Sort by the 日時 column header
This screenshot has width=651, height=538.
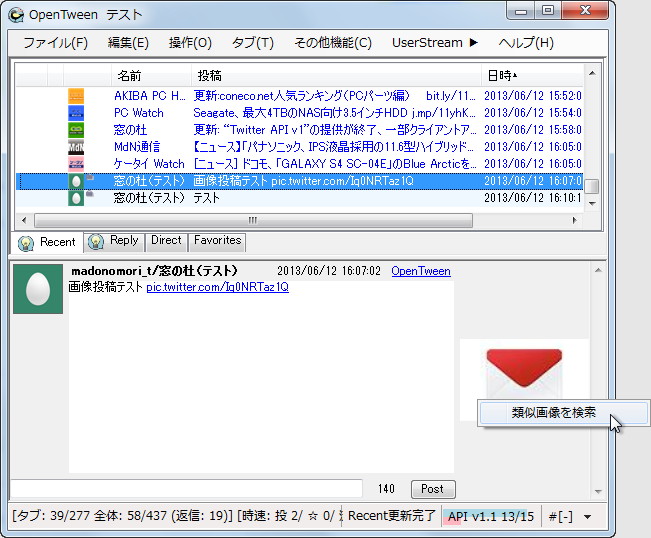(531, 76)
